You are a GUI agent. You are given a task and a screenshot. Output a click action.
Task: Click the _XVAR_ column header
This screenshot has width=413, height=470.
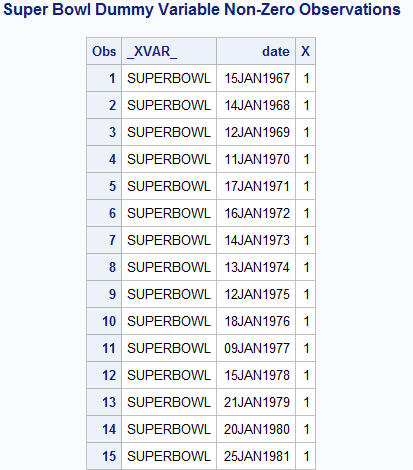click(169, 51)
